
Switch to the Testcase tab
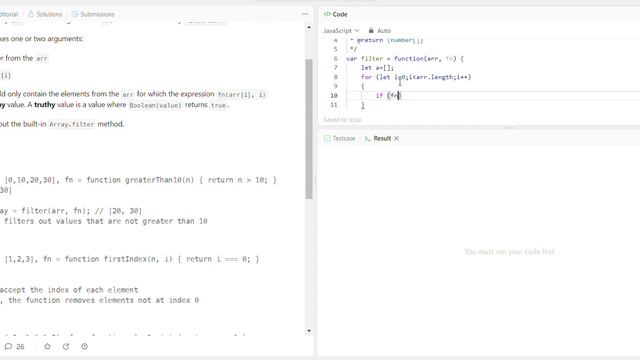coord(340,138)
